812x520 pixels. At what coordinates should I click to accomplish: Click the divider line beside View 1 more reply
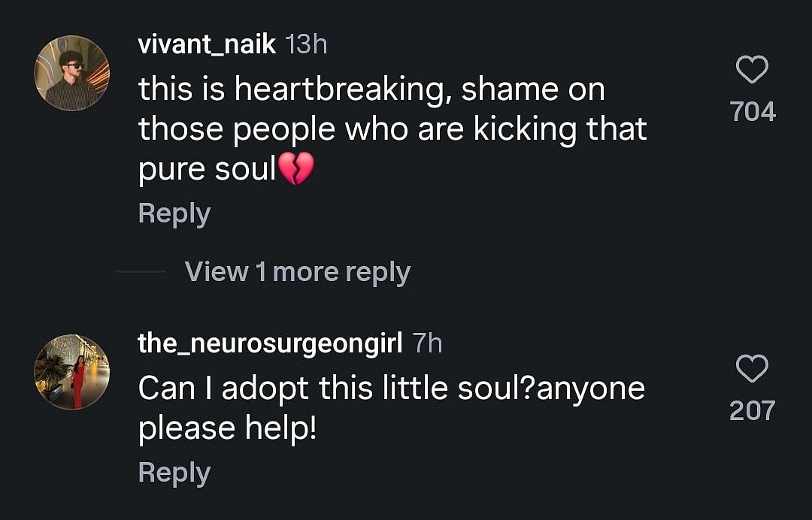(140, 272)
